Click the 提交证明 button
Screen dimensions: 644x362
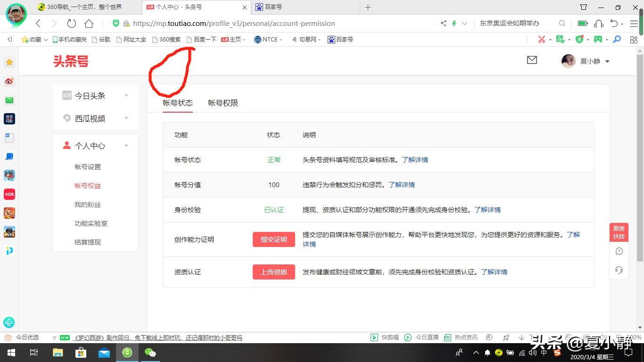(274, 239)
